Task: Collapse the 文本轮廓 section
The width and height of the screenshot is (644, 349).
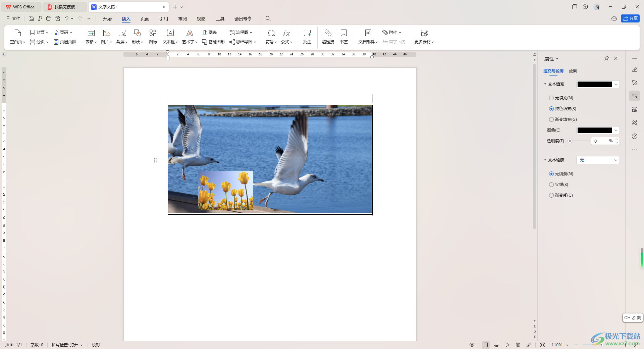Action: click(x=545, y=160)
